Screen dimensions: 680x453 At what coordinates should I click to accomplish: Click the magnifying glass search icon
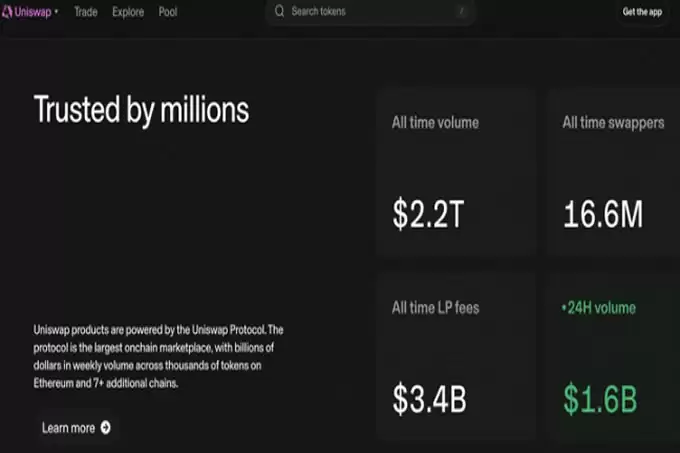[279, 11]
